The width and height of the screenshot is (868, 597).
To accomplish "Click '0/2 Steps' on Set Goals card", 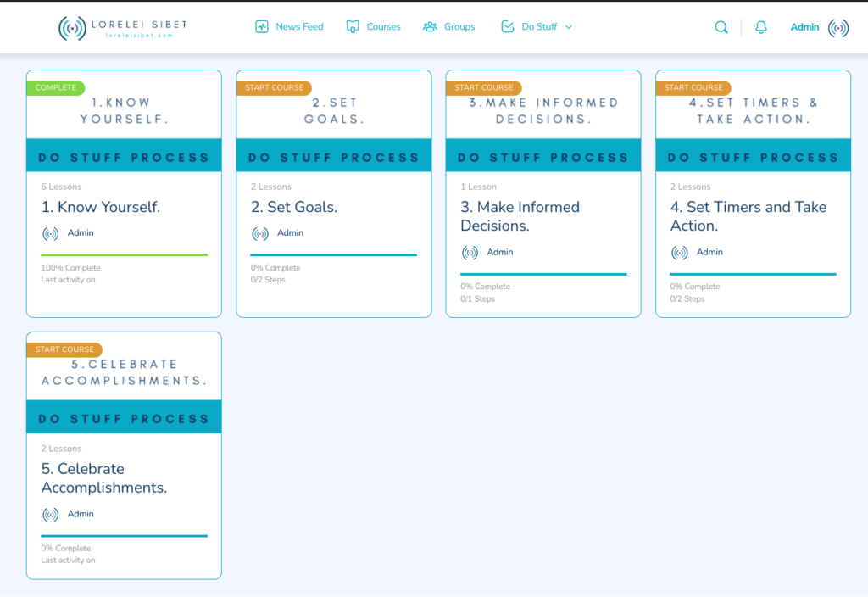I will [268, 280].
